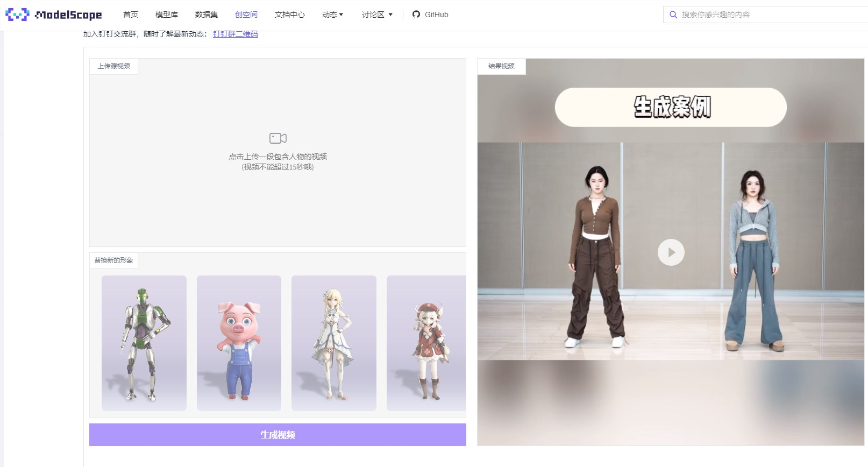Viewport: 868px width, 467px height.
Task: Go to 模型库 model library
Action: 167,15
